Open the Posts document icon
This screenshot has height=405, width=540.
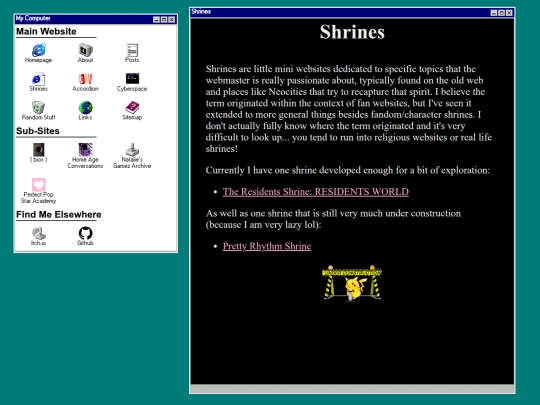[132, 53]
